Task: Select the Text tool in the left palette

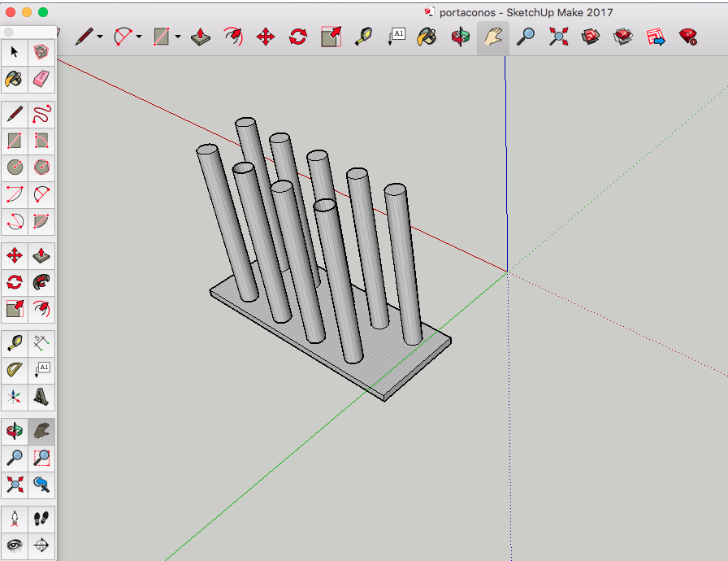Action: coord(41,370)
